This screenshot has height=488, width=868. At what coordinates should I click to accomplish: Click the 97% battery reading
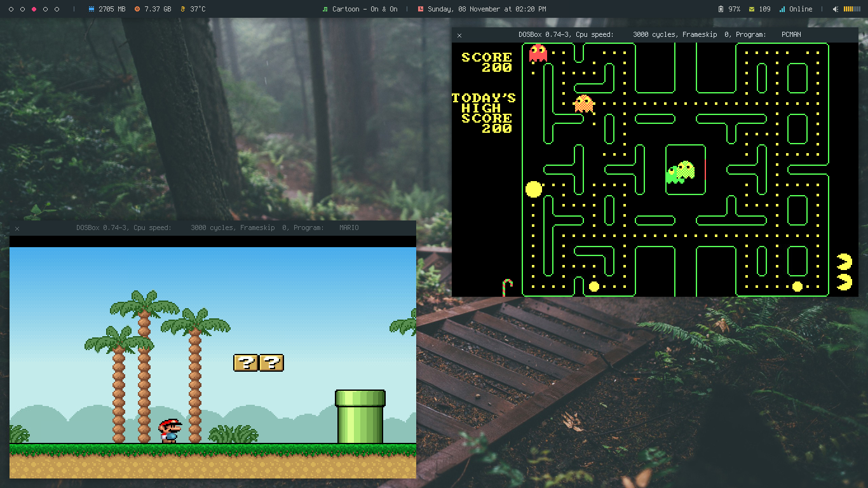point(735,10)
